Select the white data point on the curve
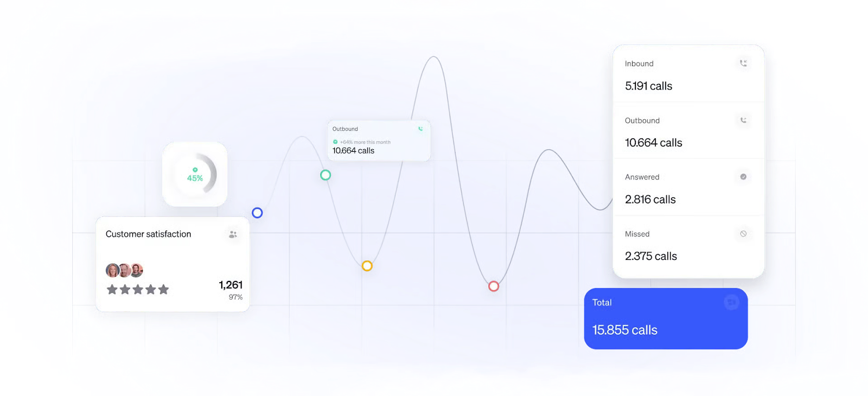 [257, 213]
